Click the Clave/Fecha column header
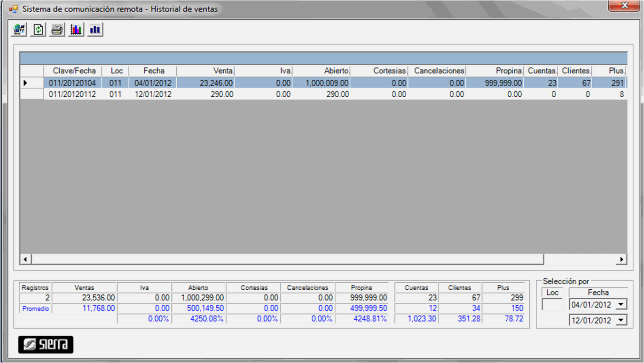 (72, 71)
